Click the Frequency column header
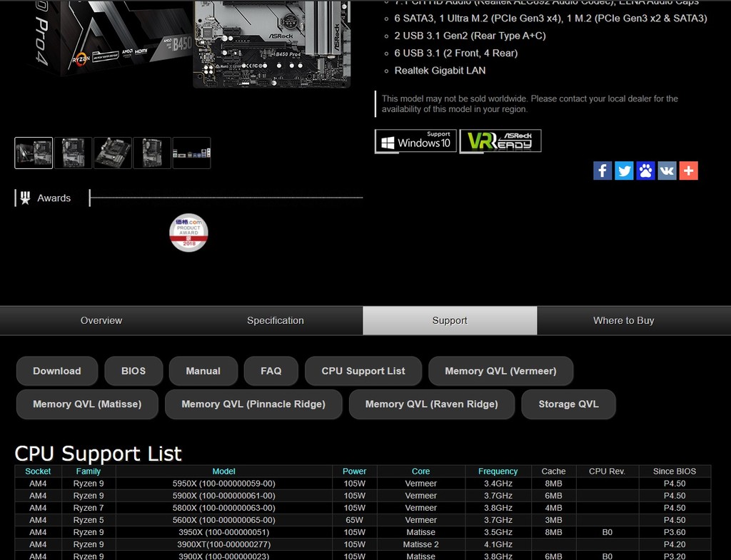This screenshot has height=560, width=731. (x=498, y=472)
